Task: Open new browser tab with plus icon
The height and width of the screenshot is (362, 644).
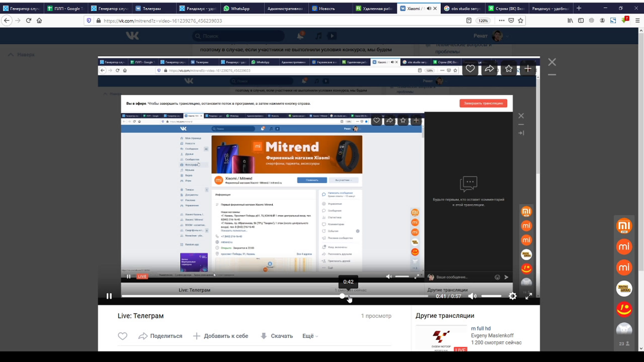Action: coord(579,8)
